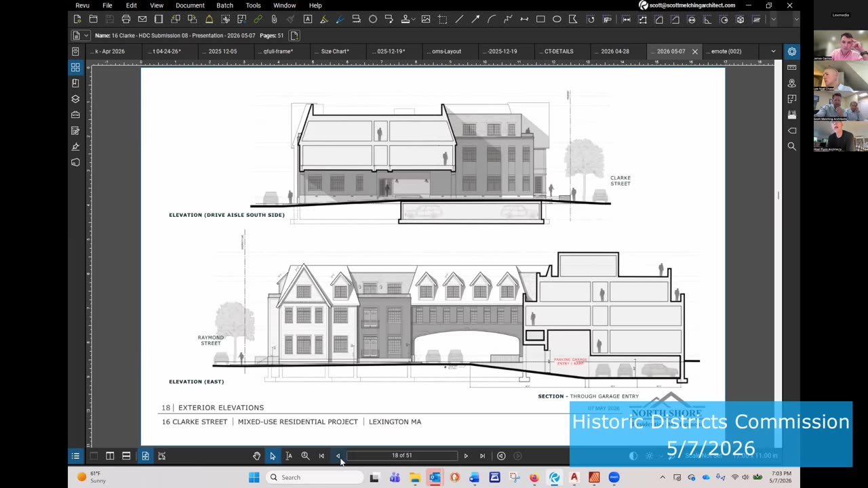Viewport: 868px width, 488px height.
Task: Select the Dimension tool
Action: point(524,19)
